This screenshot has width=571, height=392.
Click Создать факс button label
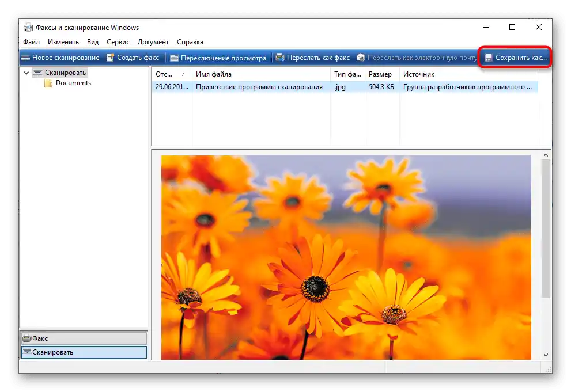(x=138, y=58)
